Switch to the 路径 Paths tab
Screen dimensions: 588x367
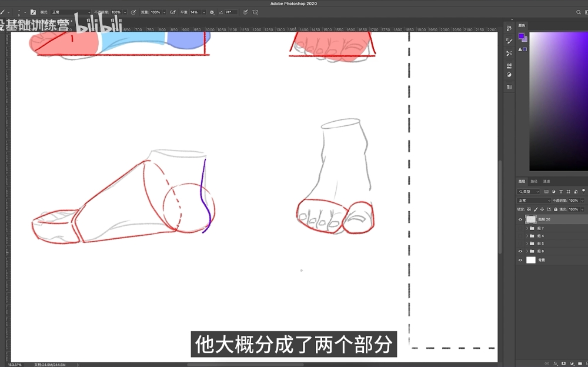[x=534, y=181]
